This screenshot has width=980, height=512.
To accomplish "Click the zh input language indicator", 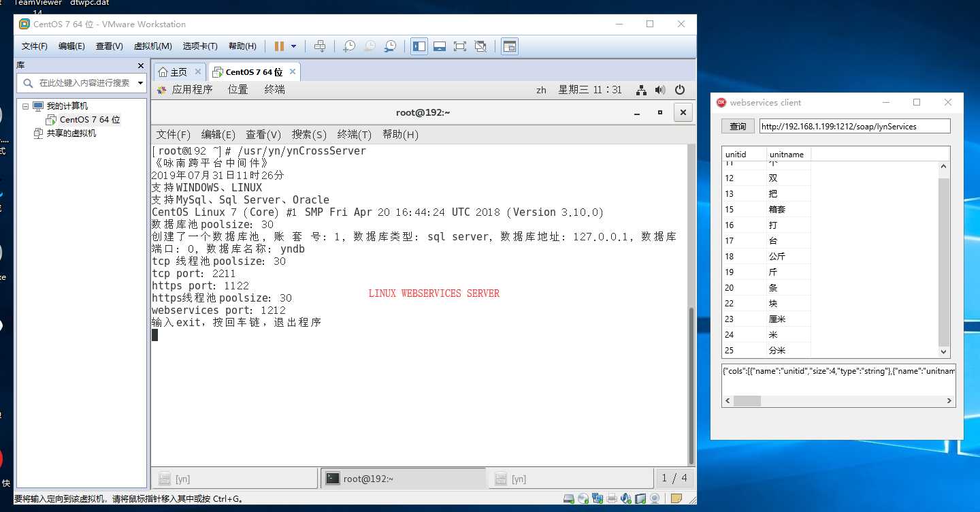I will [x=541, y=90].
